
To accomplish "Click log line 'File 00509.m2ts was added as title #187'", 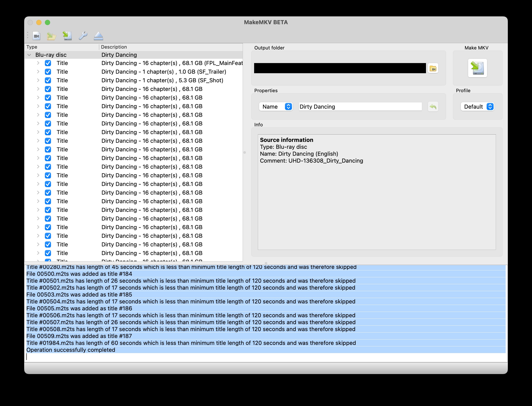I will click(x=79, y=336).
